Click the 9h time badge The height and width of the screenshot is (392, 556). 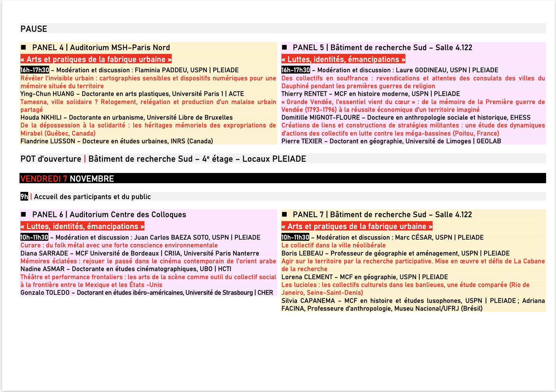tap(24, 197)
